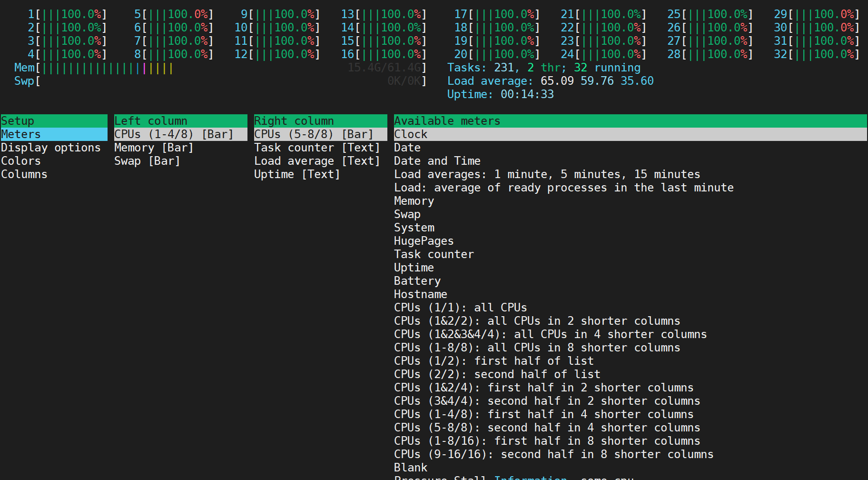Select Swap [Bar] in left column
The width and height of the screenshot is (868, 480).
(148, 161)
